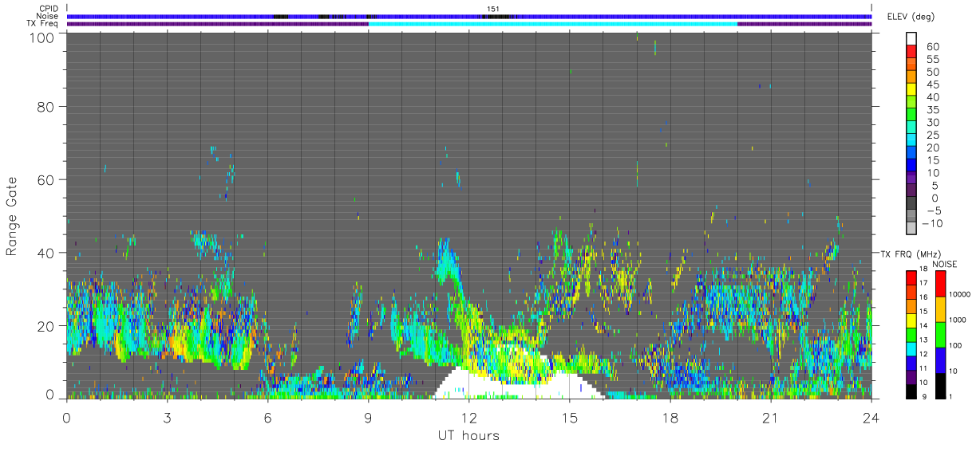980x452 pixels.
Task: Pick the black TX FRQ segment above 9
Action: 911,391
